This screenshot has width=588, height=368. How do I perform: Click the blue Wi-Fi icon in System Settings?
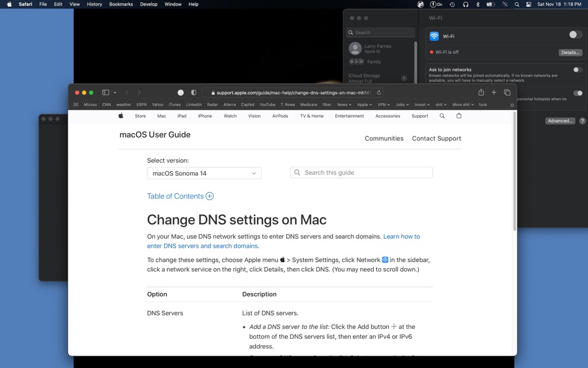click(434, 36)
